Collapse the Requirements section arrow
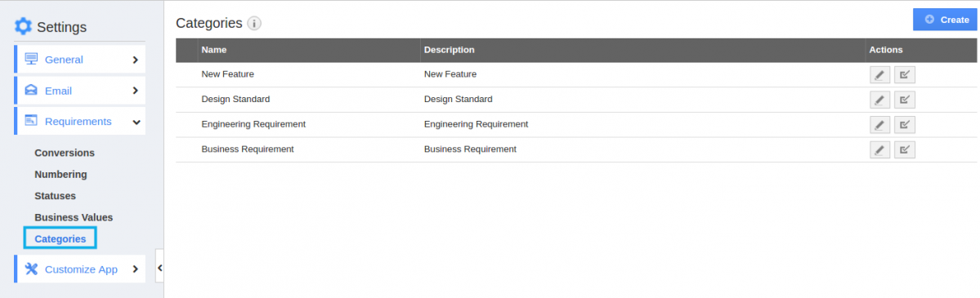980x298 pixels. [136, 122]
